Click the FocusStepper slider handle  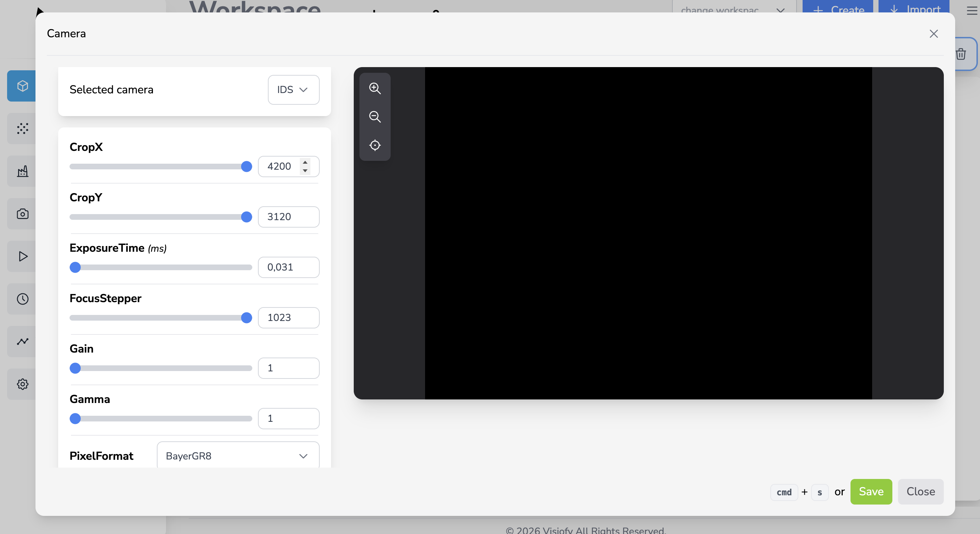(247, 318)
